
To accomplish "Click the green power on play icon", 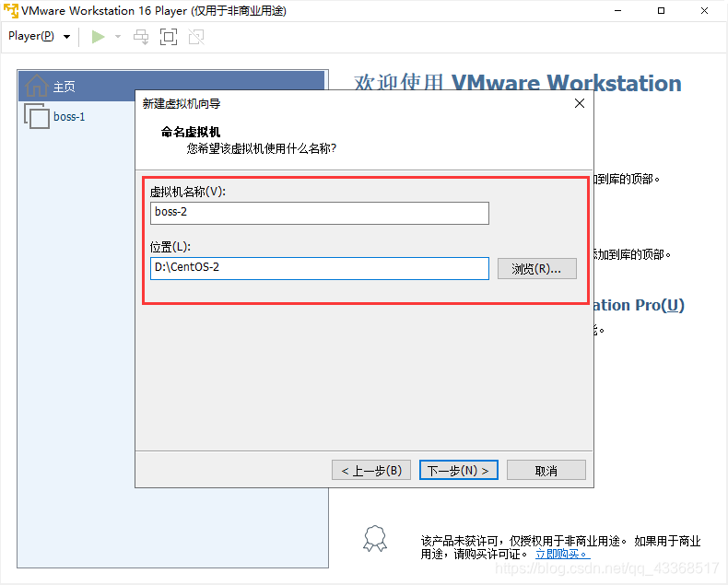I will point(98,37).
